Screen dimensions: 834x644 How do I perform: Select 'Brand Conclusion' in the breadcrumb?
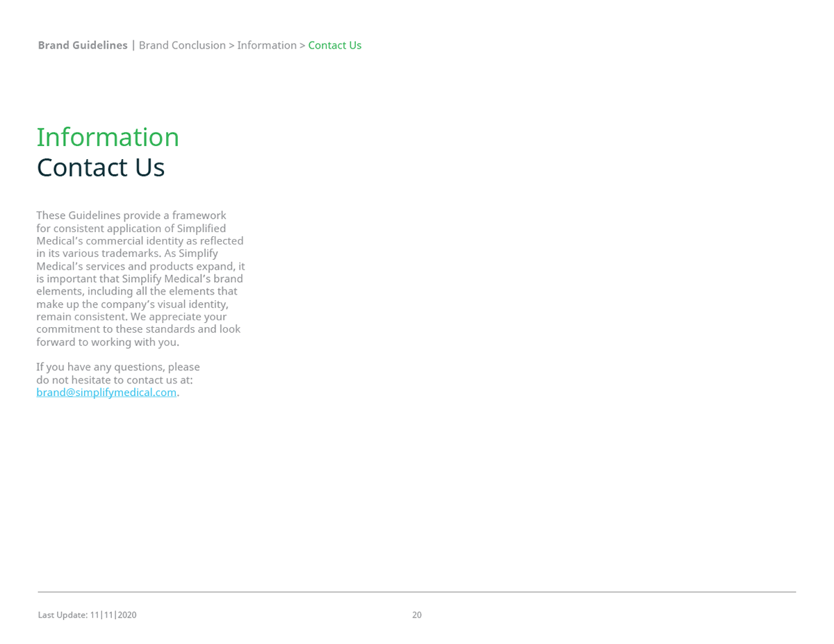182,45
